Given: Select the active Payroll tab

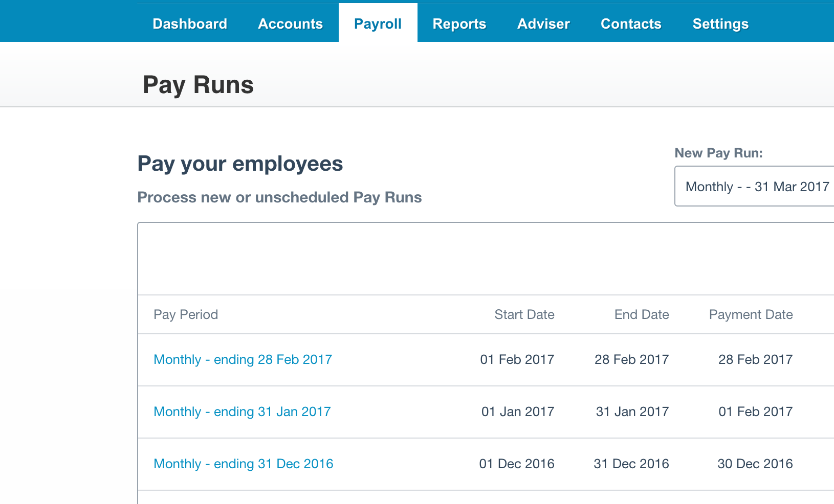Looking at the screenshot, I should tap(378, 24).
